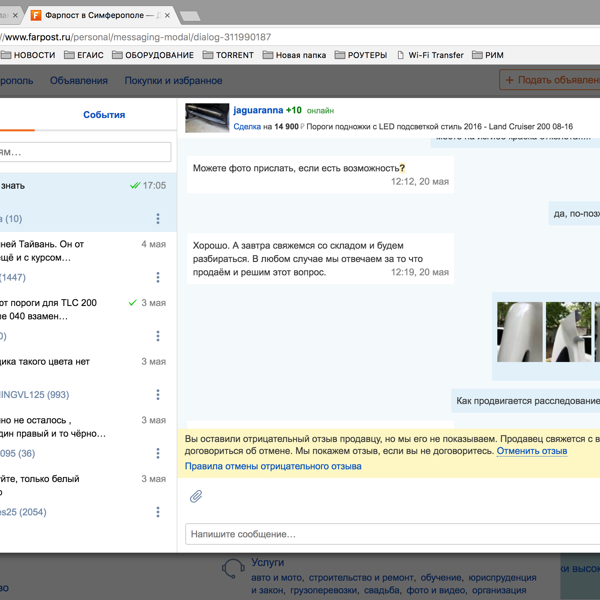Click the paperclip attach file icon
This screenshot has height=600, width=600.
click(x=196, y=496)
